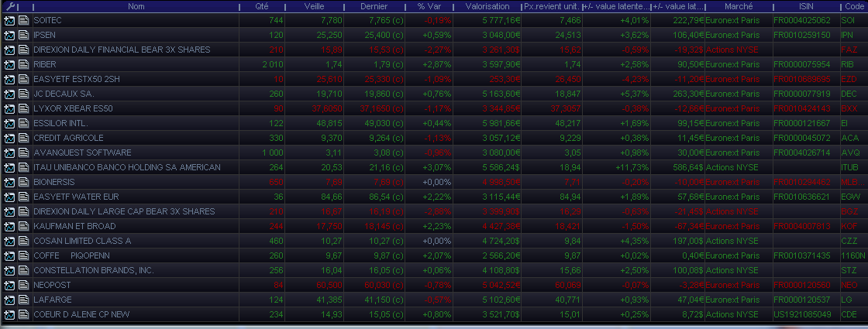The image size is (868, 329).
Task: Open chart icon for JC DECAUX SA.
Action: pos(9,94)
